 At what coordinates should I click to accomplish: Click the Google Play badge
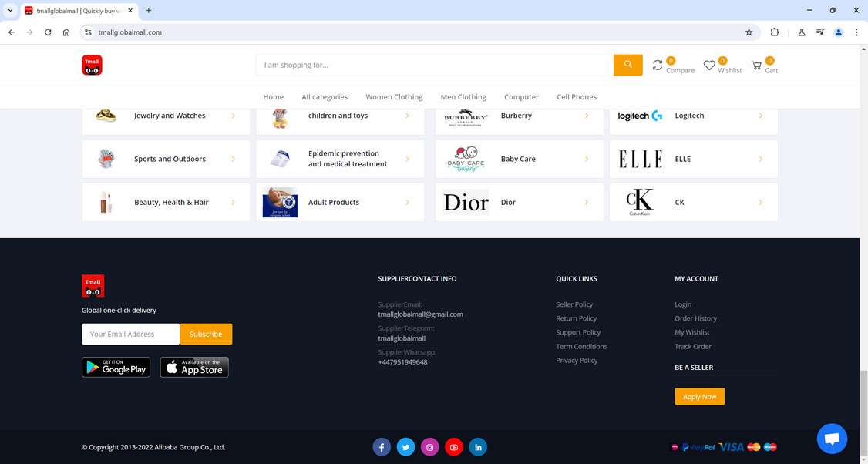pyautogui.click(x=116, y=367)
